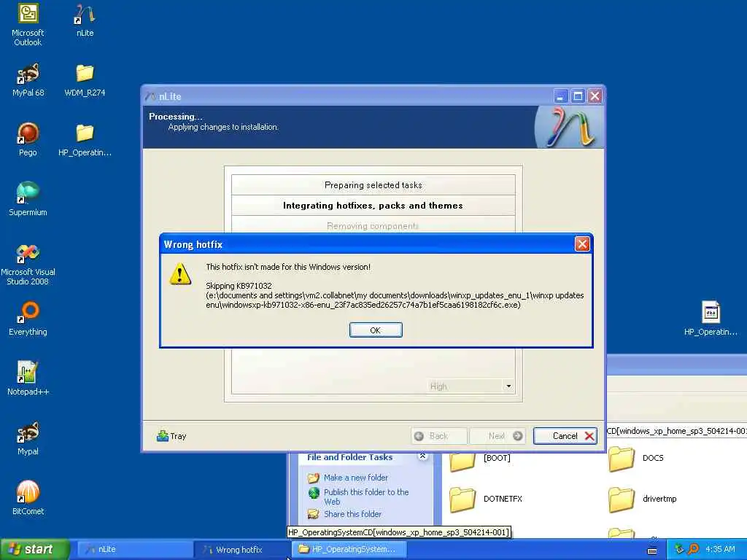The image size is (747, 560).
Task: Confirm the hotfix warning with OK
Action: point(376,330)
